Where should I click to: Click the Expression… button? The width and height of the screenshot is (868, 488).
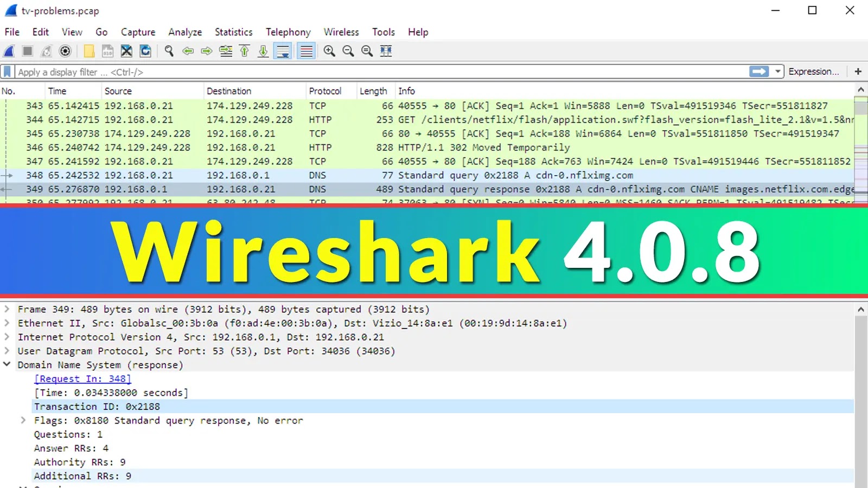(x=813, y=72)
